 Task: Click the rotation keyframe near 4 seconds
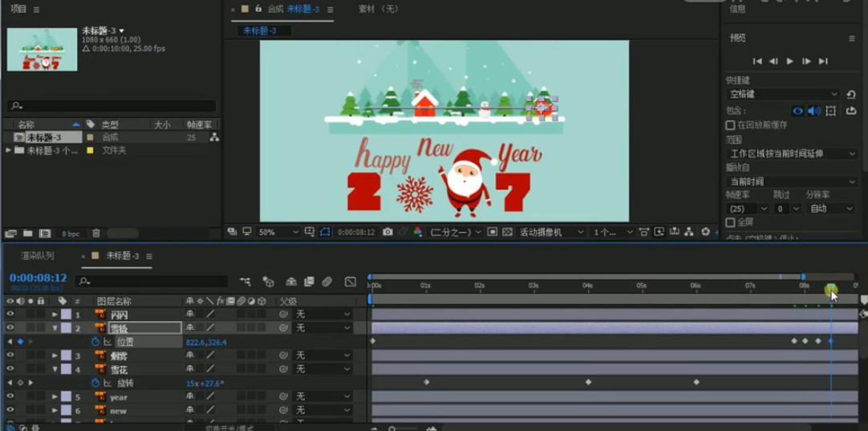588,383
